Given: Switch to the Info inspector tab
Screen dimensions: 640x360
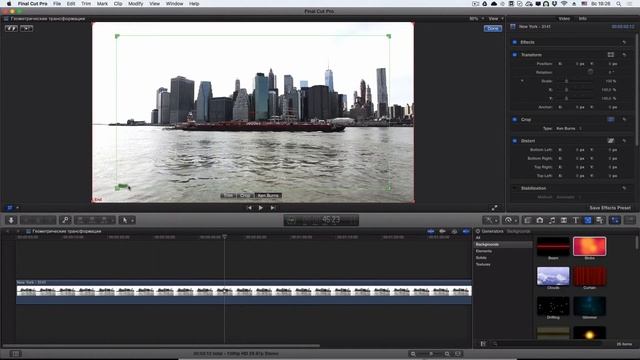Looking at the screenshot, I should pos(582,18).
